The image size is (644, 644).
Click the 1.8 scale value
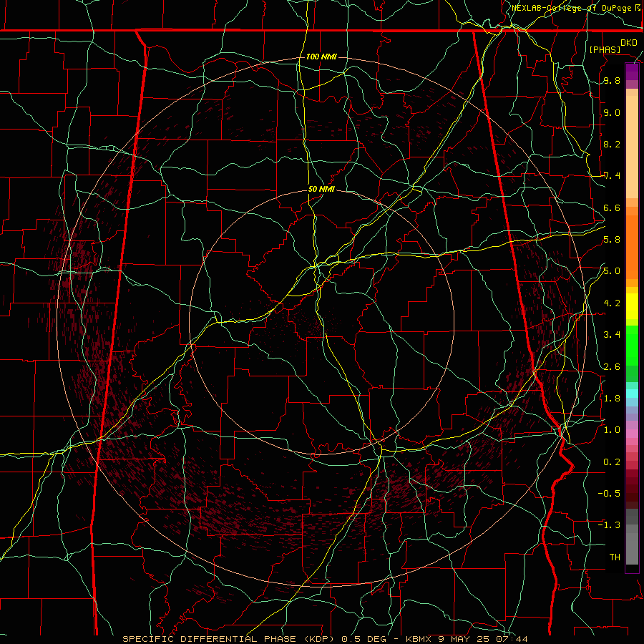(x=612, y=398)
